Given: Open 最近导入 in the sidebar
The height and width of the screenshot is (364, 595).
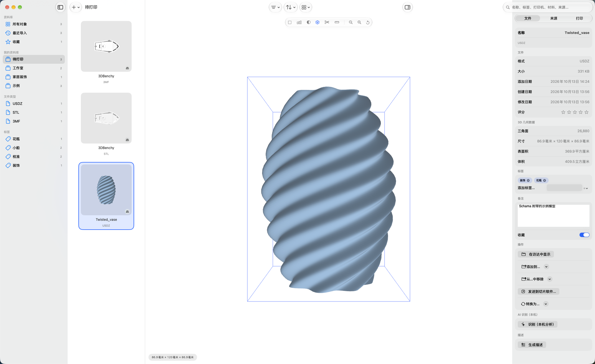Looking at the screenshot, I should [34, 33].
